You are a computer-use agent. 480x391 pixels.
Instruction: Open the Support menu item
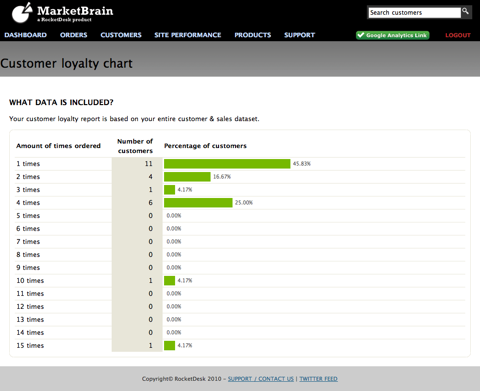[299, 35]
